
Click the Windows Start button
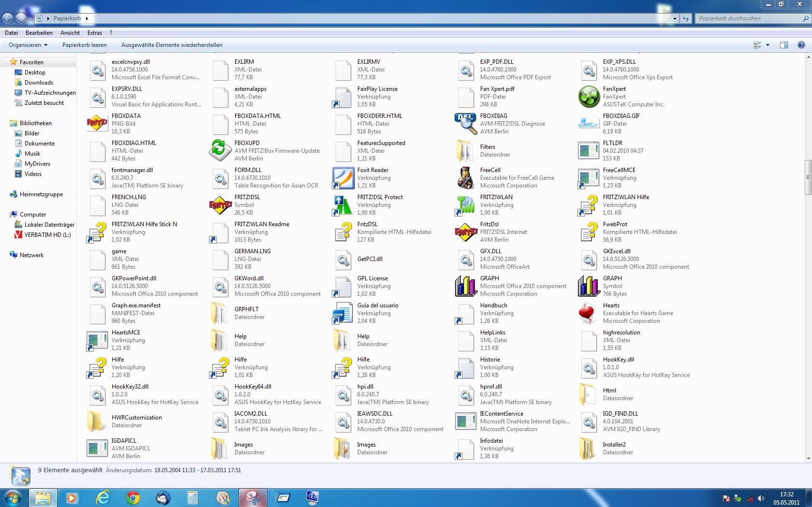[13, 497]
